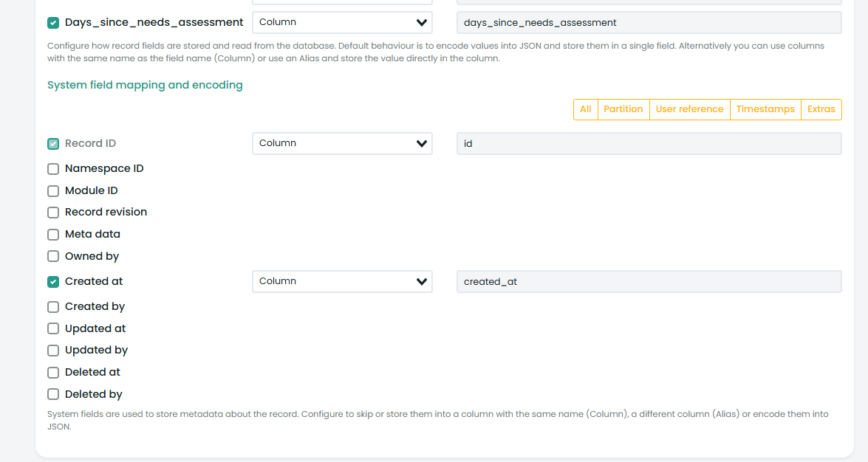Select the All filter button
The width and height of the screenshot is (868, 462).
click(585, 109)
